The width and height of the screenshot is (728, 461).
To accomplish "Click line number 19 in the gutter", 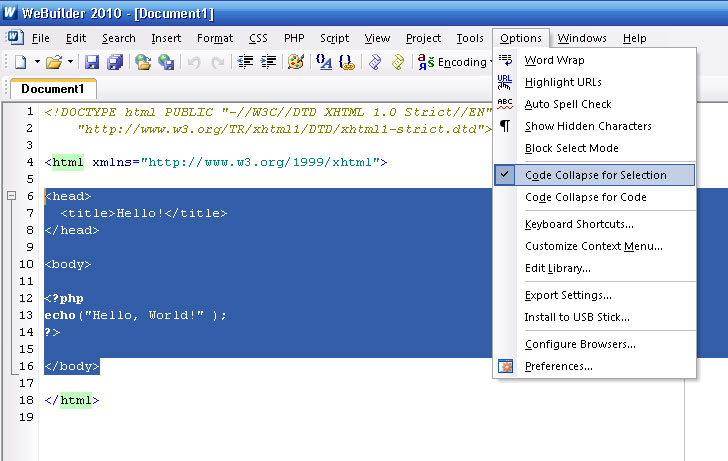I will [26, 417].
